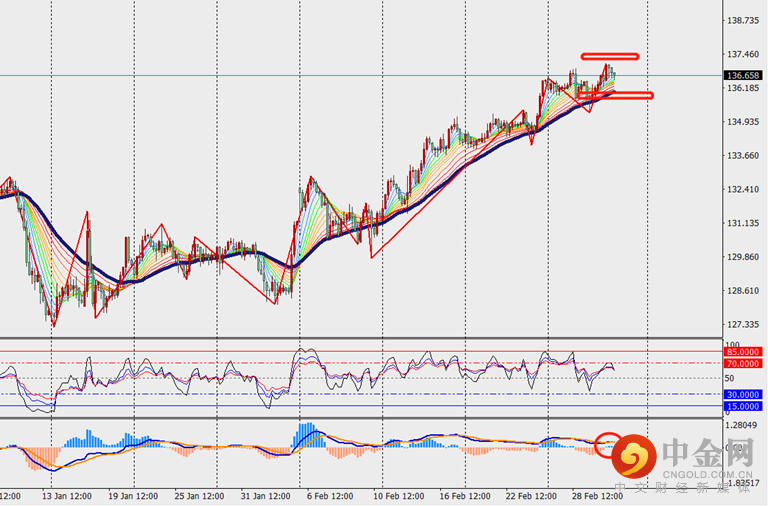The image size is (768, 506).
Task: Click the red 85.0000 level label
Action: [x=744, y=353]
